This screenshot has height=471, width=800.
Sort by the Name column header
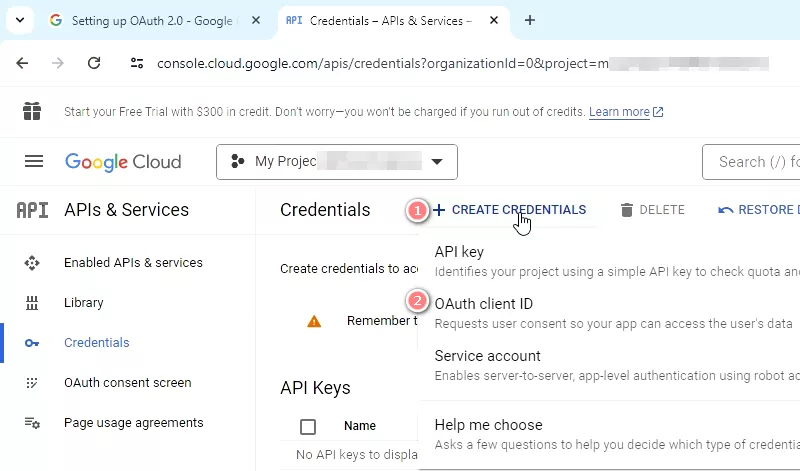360,426
